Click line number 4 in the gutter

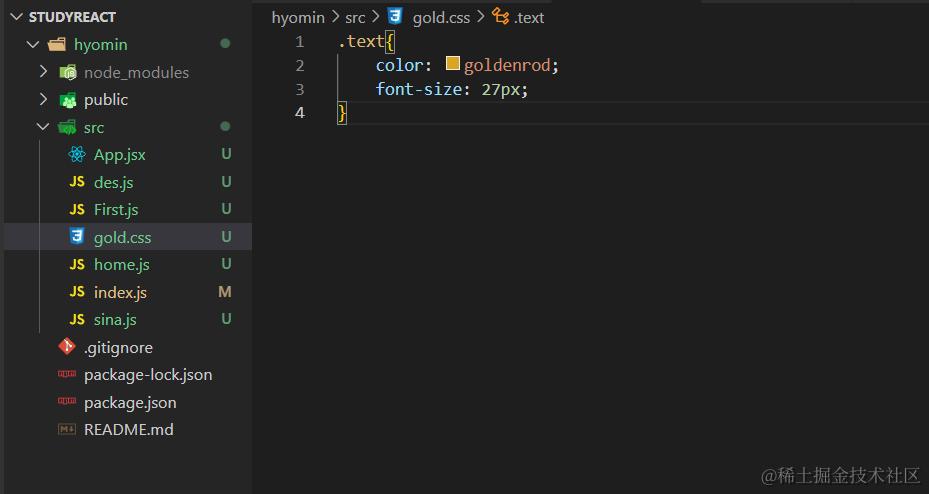[x=300, y=113]
